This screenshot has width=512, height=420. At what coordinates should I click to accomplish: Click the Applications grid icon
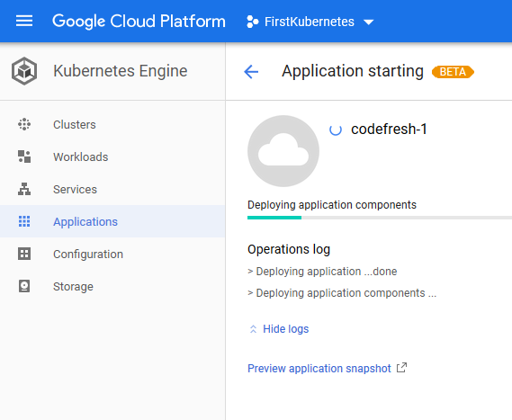(x=24, y=221)
